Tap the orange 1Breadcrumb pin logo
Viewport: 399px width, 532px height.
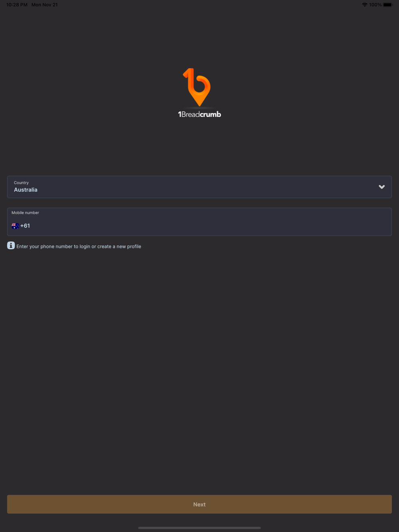[197, 87]
